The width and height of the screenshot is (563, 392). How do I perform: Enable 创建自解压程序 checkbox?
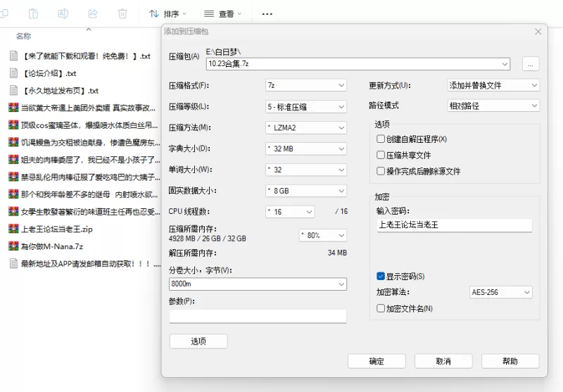tap(381, 139)
